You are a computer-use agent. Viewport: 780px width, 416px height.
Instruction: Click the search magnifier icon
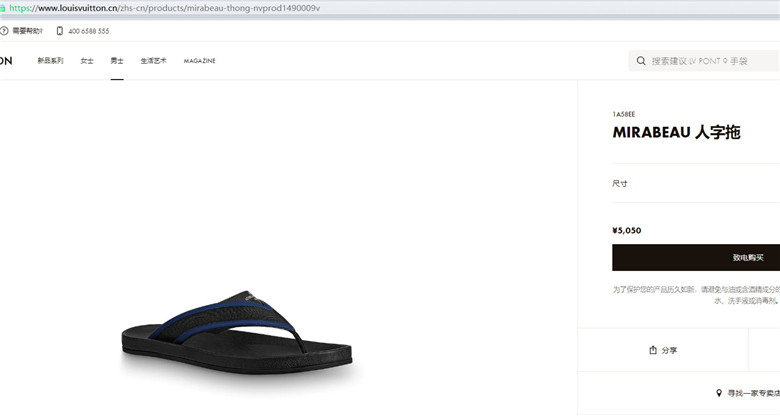641,61
